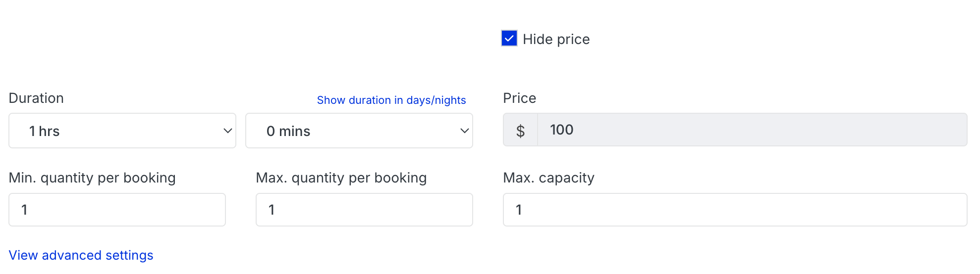Focus the Min. quantity per booking field
The image size is (980, 274).
pos(117,210)
